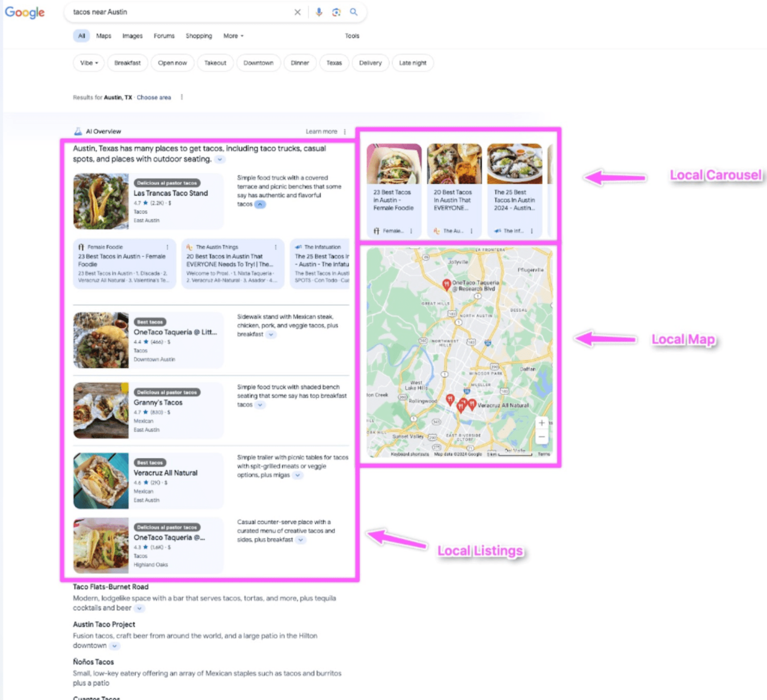Open Austin Taco Project result
The height and width of the screenshot is (700, 767).
(x=104, y=624)
